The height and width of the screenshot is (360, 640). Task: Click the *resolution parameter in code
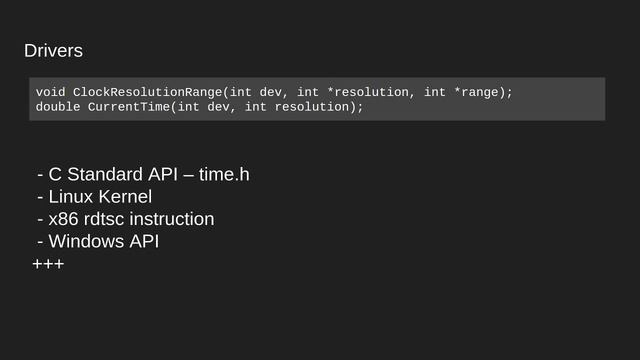pyautogui.click(x=368, y=92)
